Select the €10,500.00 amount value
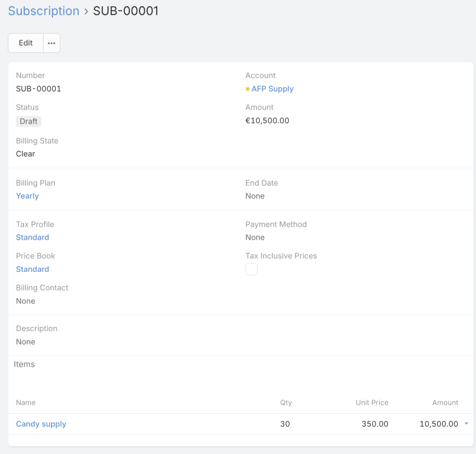476x454 pixels. click(267, 121)
